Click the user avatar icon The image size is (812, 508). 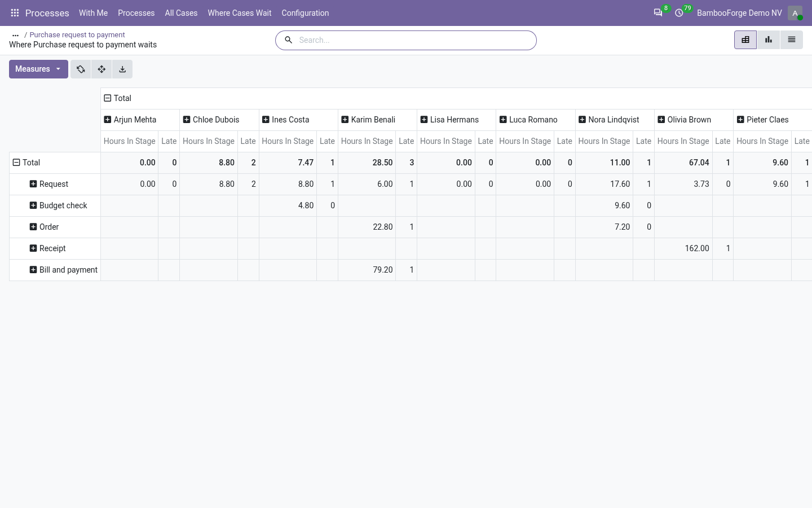(x=795, y=13)
